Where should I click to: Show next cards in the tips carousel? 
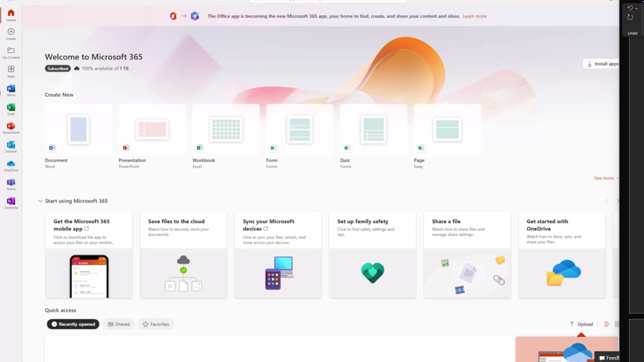coord(617,200)
